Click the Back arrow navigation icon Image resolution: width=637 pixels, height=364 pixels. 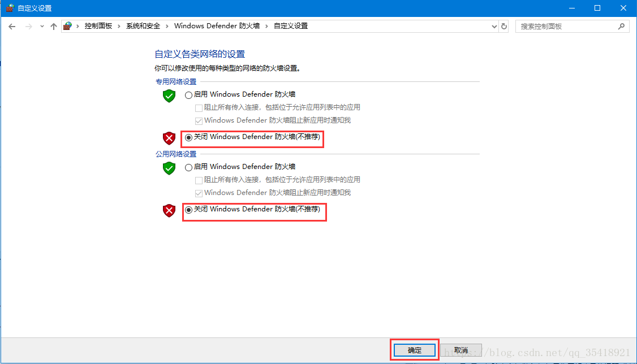(12, 27)
